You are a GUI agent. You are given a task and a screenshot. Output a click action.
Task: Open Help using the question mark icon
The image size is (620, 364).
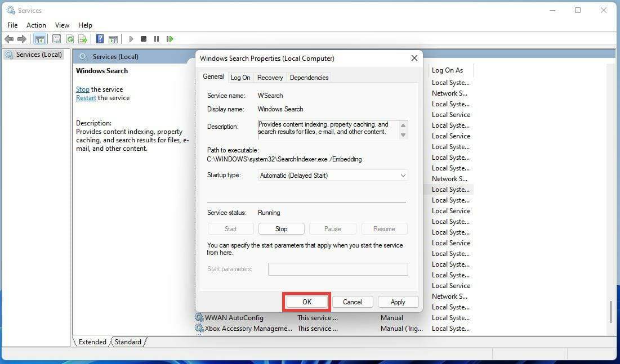click(x=100, y=39)
